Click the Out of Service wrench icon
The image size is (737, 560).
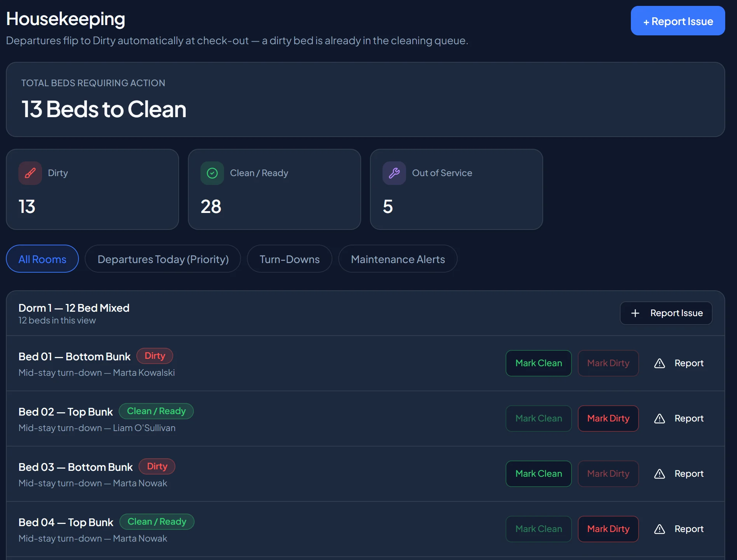tap(394, 173)
